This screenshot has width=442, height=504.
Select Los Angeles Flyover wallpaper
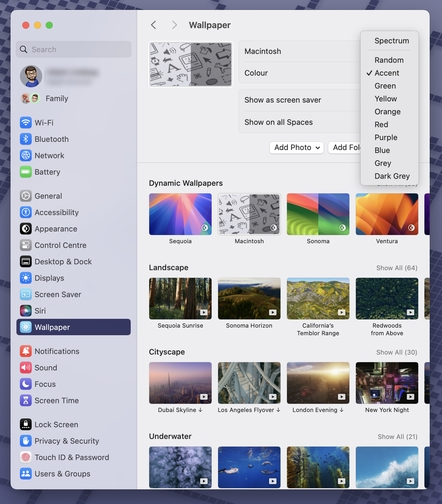pos(249,383)
